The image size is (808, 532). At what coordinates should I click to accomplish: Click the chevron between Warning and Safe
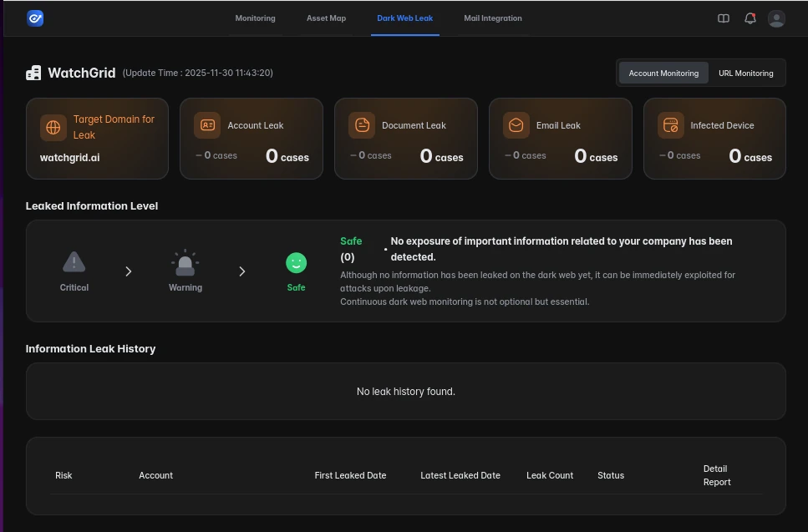click(241, 271)
